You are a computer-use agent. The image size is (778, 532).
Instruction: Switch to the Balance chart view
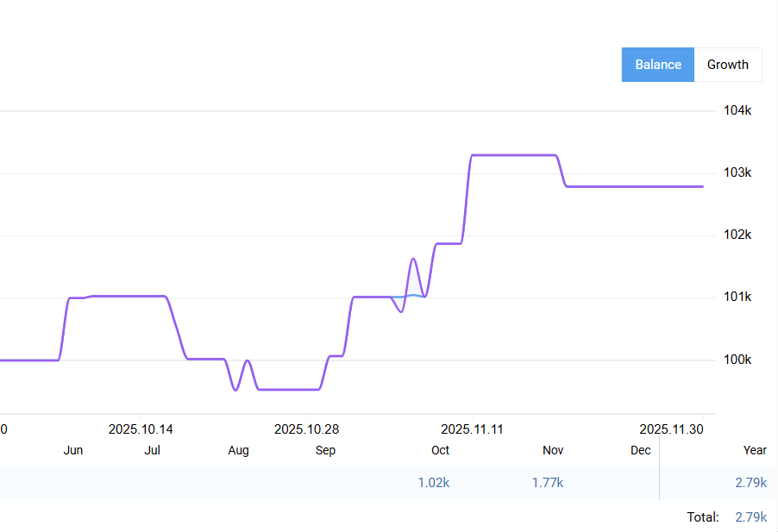pyautogui.click(x=657, y=65)
